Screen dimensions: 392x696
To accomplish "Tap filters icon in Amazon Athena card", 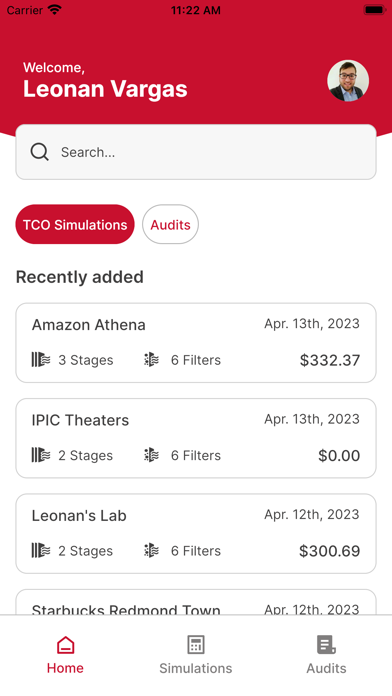I will 151,360.
